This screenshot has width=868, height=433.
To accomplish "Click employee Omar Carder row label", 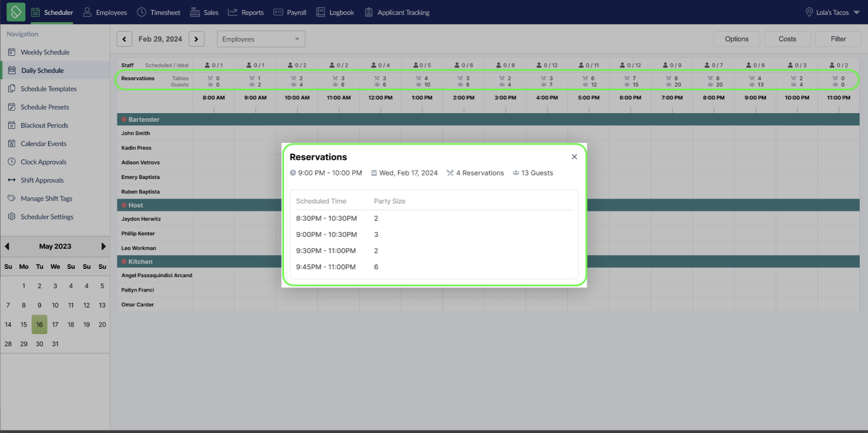I will tap(137, 305).
